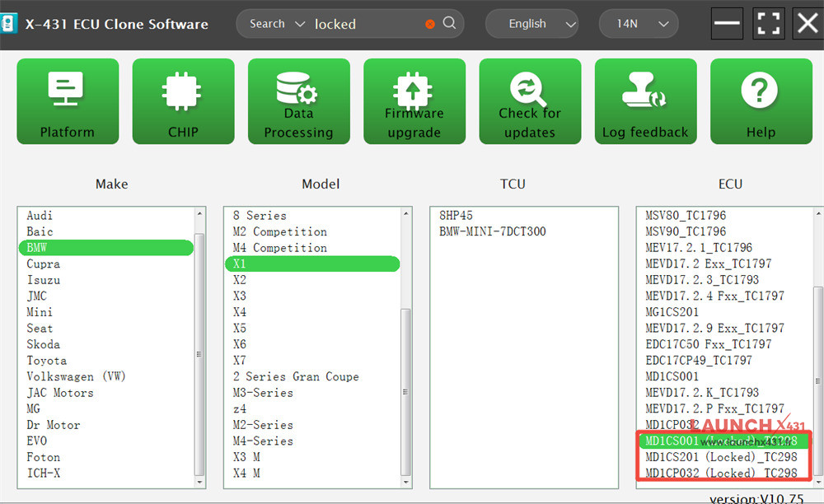
Task: Run Check for updates
Action: coord(530,101)
